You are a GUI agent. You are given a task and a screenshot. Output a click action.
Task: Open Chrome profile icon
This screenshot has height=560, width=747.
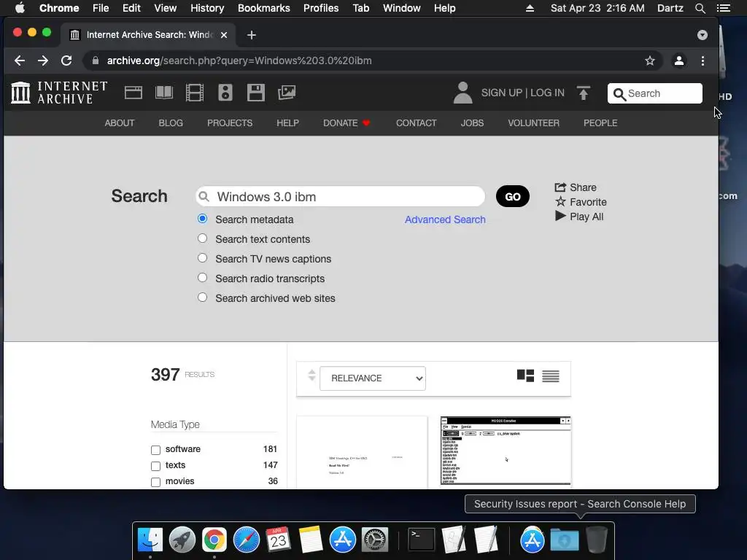(x=679, y=61)
